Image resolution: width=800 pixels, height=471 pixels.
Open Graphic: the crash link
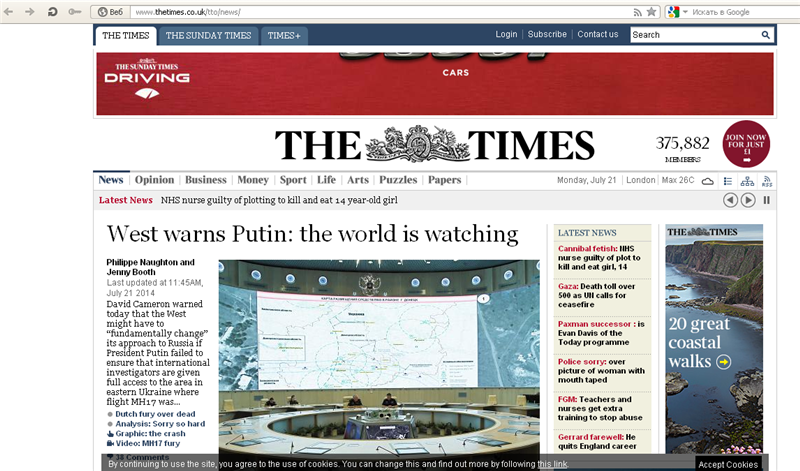(150, 433)
